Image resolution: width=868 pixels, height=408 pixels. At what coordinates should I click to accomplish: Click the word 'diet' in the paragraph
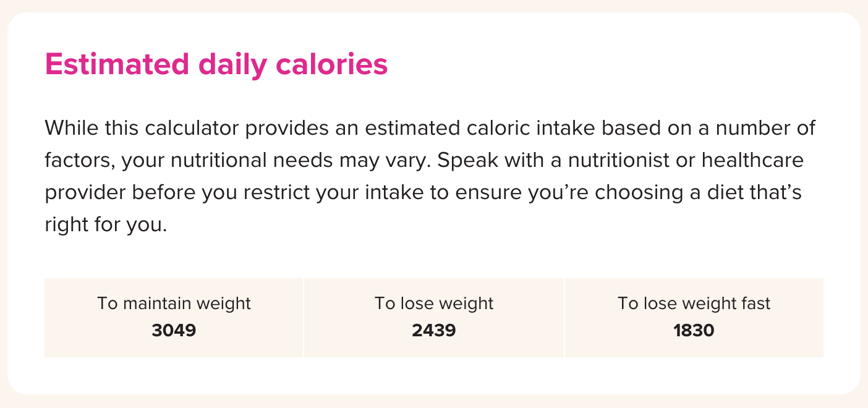coord(715,193)
